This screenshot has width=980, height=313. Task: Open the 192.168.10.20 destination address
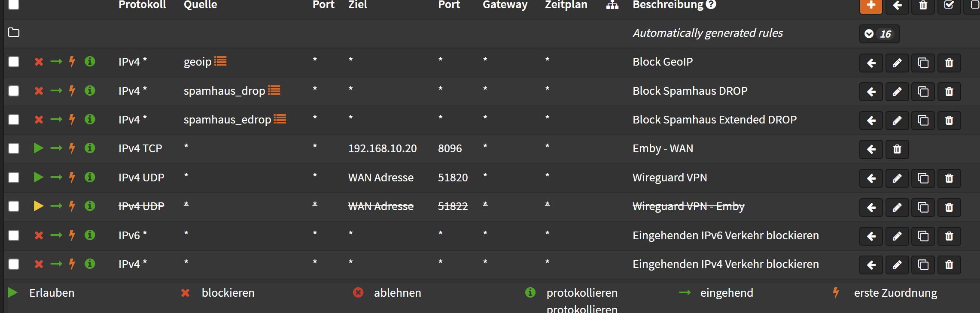click(382, 148)
